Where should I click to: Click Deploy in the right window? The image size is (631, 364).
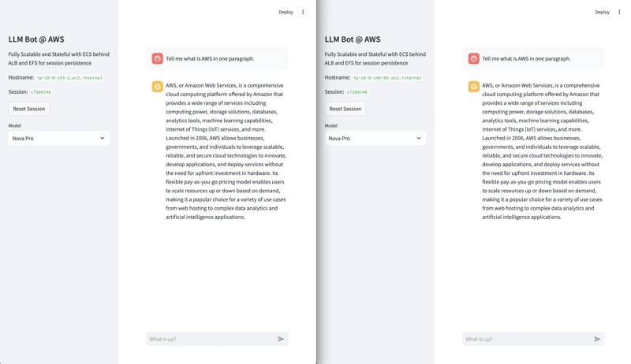coord(602,12)
